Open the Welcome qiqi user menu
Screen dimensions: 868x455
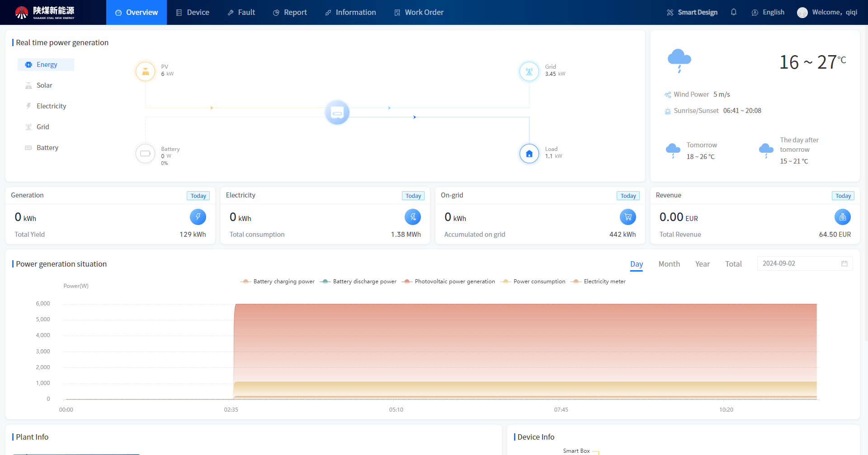[827, 12]
